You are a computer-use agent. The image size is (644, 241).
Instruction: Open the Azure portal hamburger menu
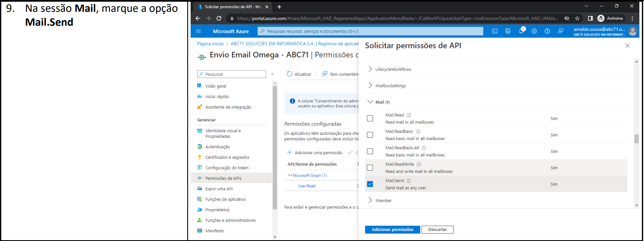coord(199,31)
